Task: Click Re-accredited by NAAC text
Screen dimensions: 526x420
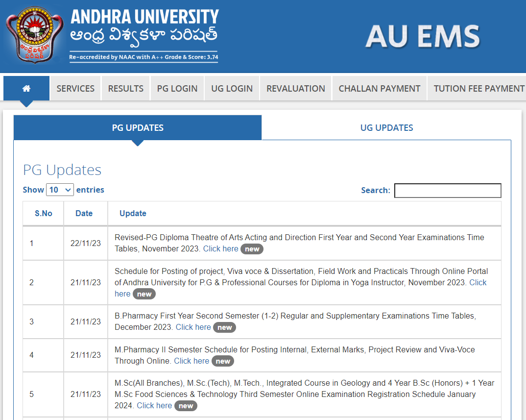Action: (143, 57)
